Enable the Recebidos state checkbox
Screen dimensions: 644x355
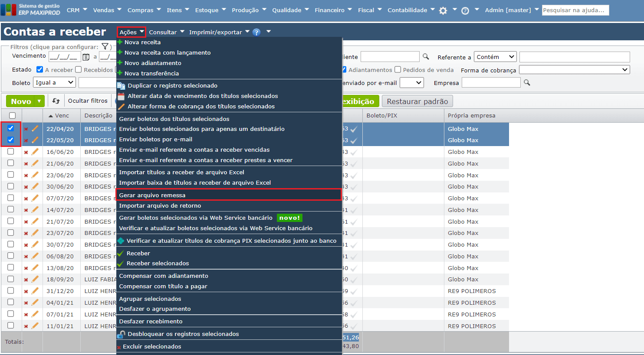click(x=79, y=69)
